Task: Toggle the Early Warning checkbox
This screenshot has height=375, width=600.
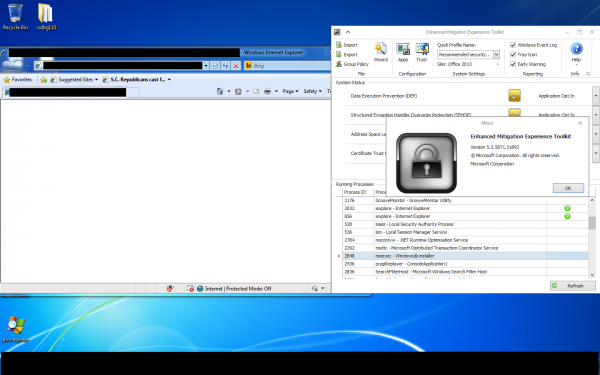Action: (x=513, y=64)
